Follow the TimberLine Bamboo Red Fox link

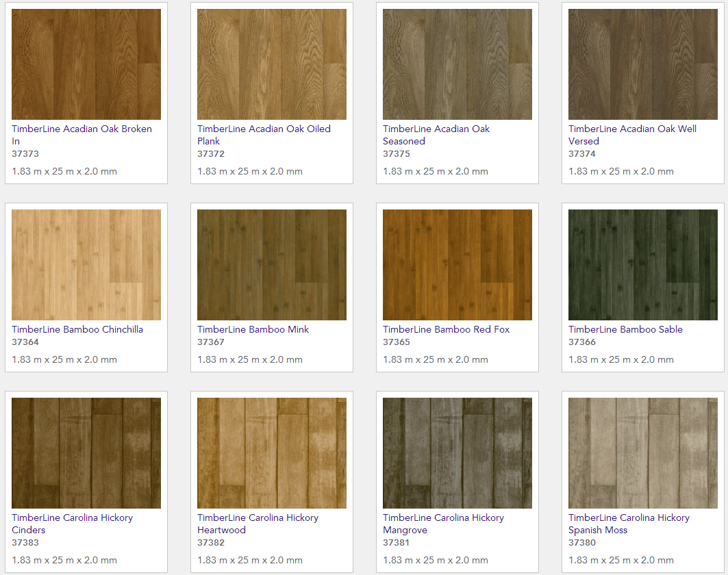coord(446,329)
